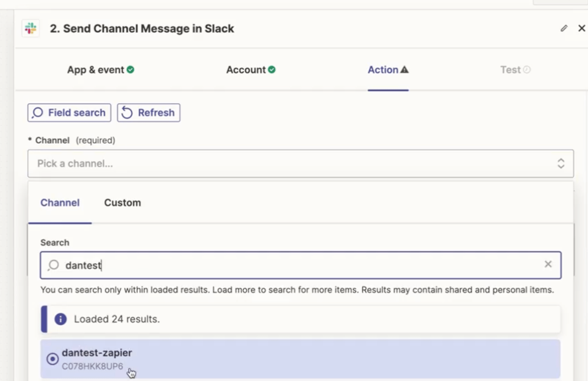Switch to the Account tab

251,70
